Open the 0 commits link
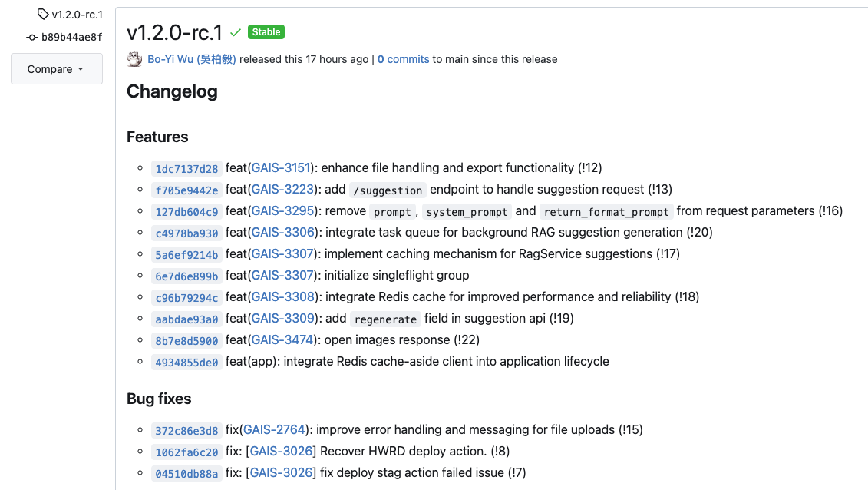 click(x=403, y=59)
